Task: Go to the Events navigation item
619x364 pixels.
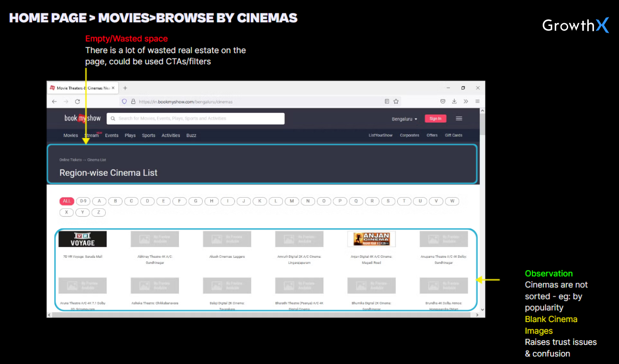Action: [x=112, y=136]
